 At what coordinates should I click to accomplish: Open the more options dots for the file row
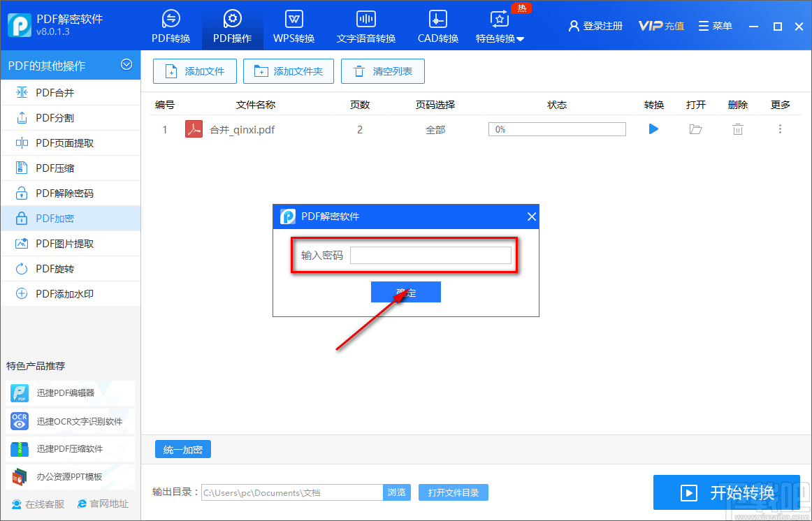(x=780, y=129)
